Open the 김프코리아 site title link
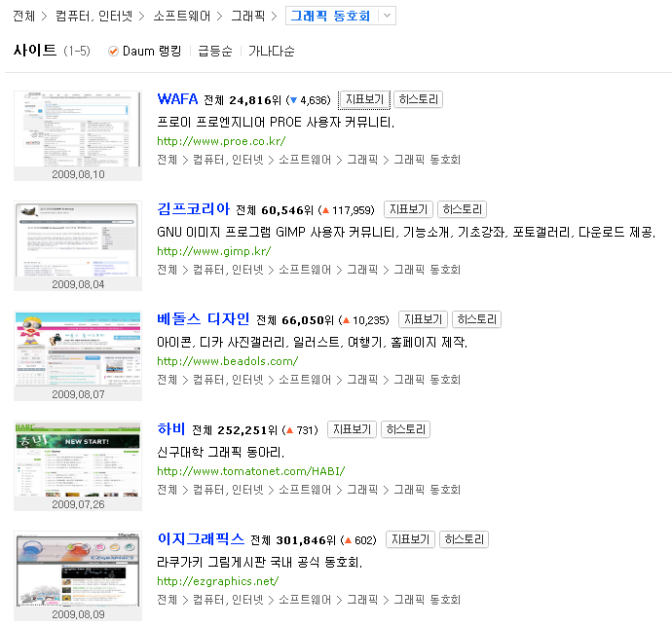 [x=193, y=209]
